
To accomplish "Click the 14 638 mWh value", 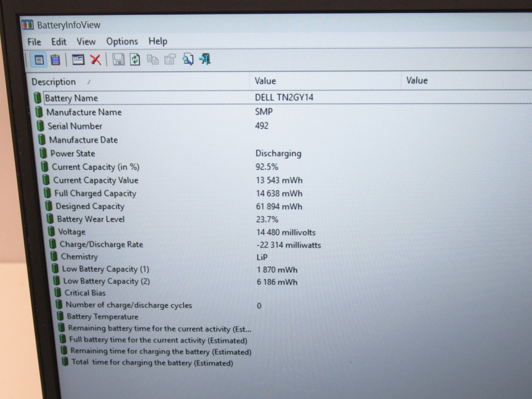I will click(279, 194).
